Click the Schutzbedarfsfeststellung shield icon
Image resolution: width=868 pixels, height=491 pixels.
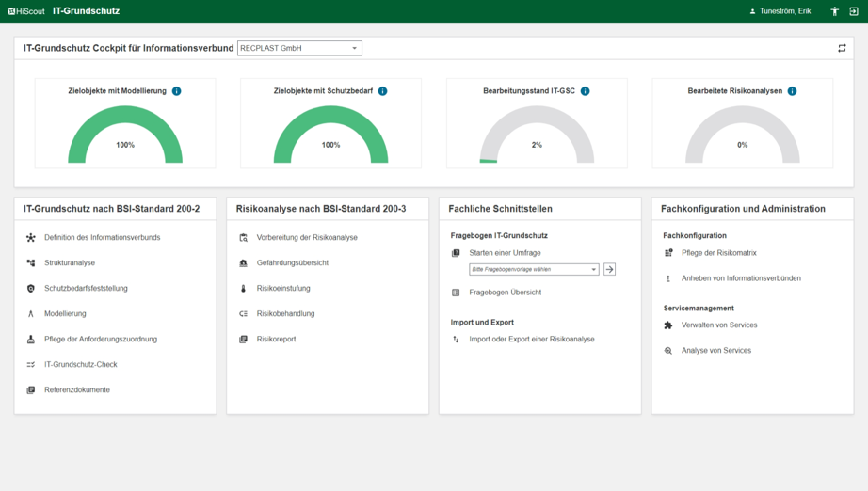pyautogui.click(x=31, y=289)
